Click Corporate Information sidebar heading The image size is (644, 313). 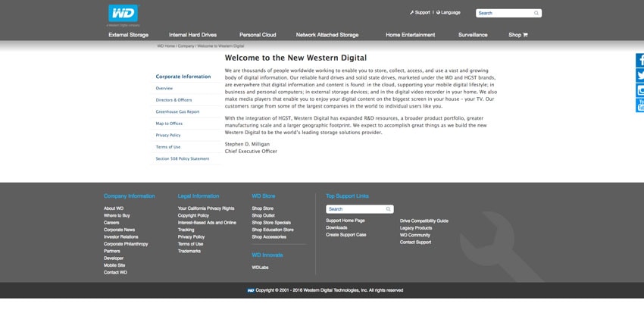coord(183,77)
